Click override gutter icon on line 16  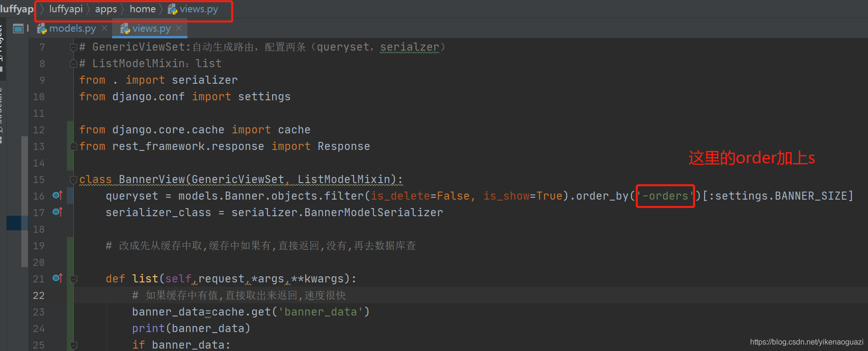point(57,195)
